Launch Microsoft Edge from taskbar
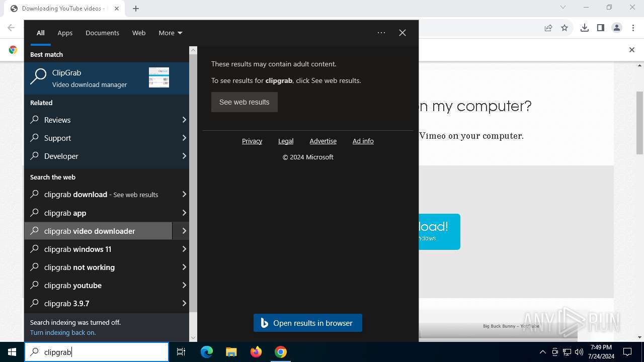 click(x=207, y=352)
